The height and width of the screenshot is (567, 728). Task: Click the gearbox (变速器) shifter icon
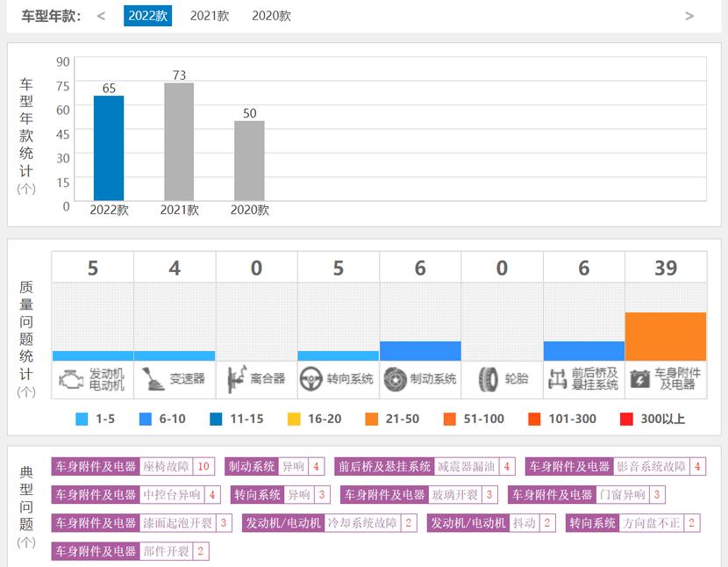pyautogui.click(x=153, y=379)
